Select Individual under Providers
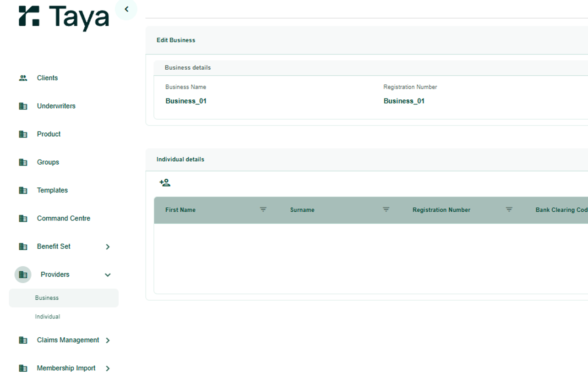 48,317
